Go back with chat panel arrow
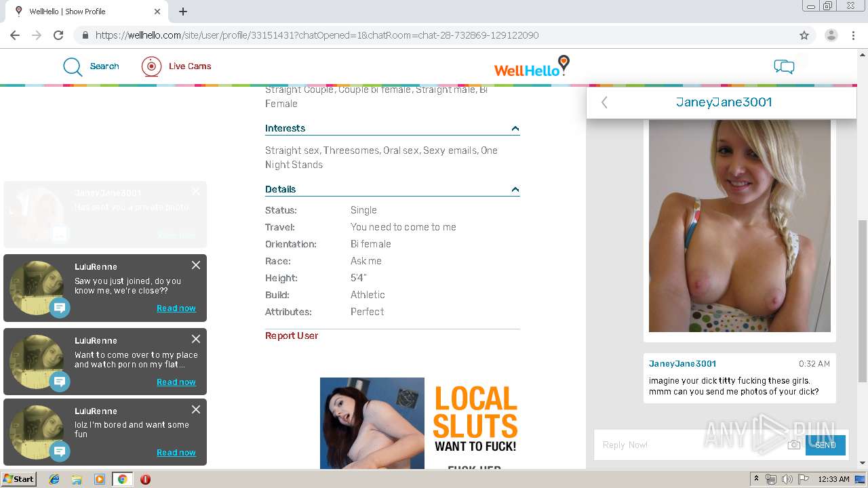 click(x=604, y=102)
